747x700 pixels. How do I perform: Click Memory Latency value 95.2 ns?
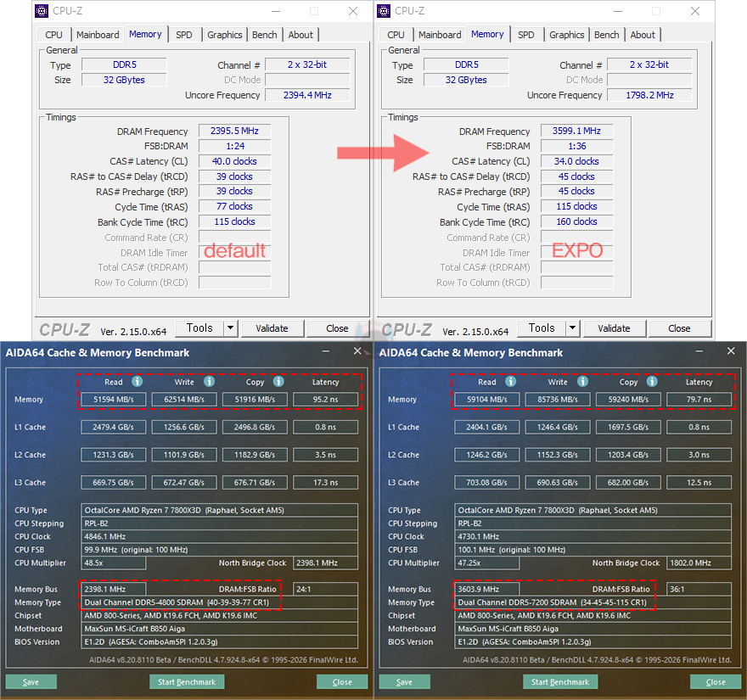coord(325,399)
